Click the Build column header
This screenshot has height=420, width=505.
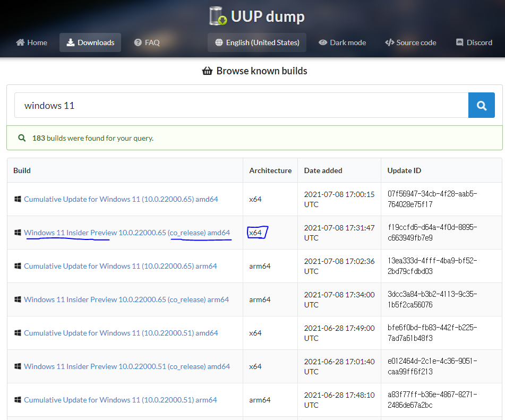coord(22,170)
